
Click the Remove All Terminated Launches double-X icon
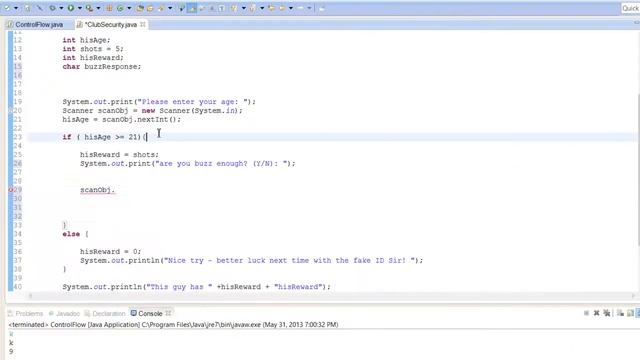[x=607, y=313]
